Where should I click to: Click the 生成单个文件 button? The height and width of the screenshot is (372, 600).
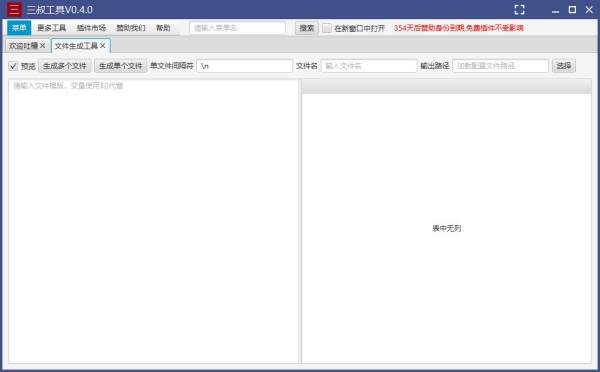coord(121,66)
